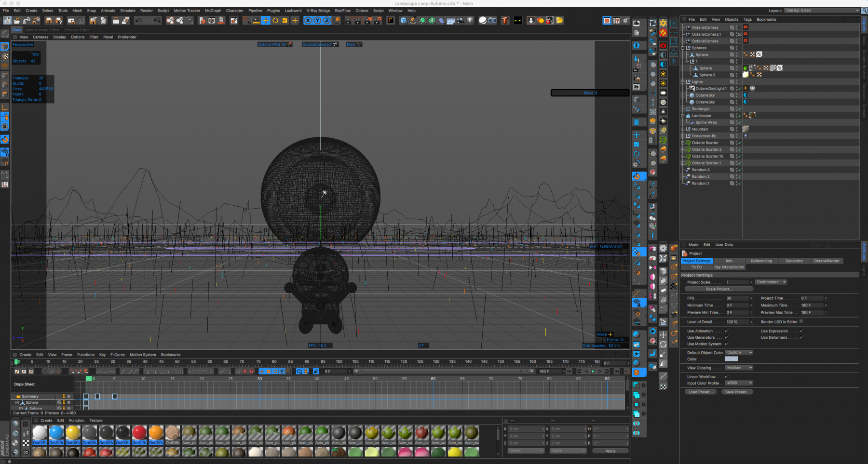
Task: Click the Cube primitive icon
Action: tap(403, 20)
